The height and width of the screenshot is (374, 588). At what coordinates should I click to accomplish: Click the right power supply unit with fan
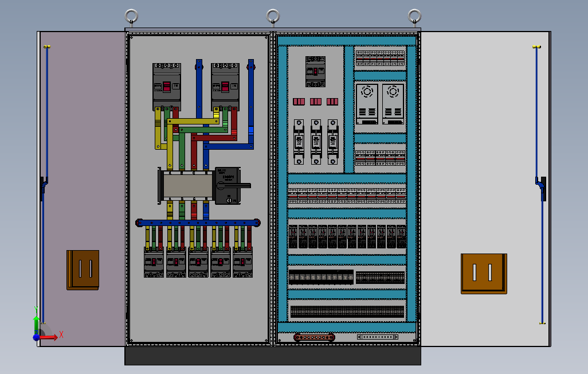pos(393,104)
